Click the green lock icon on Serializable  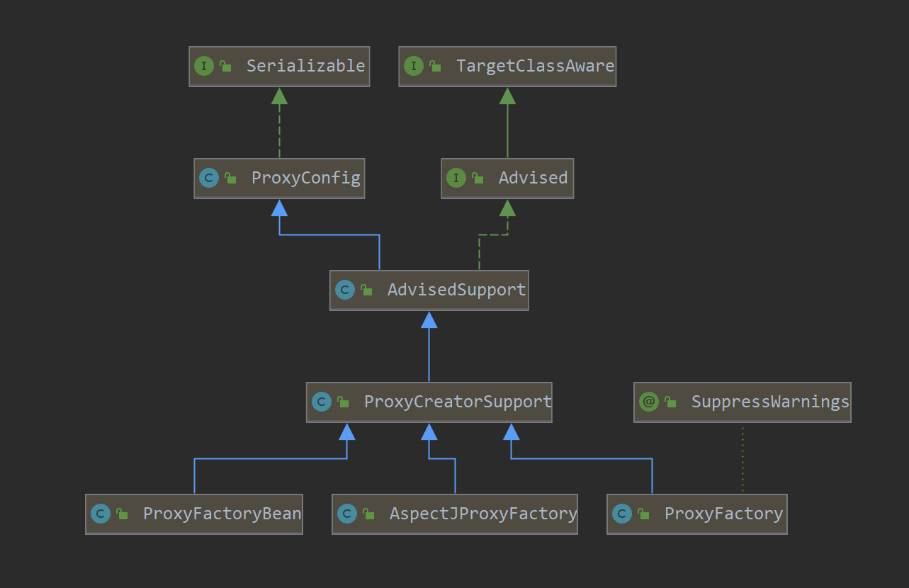[225, 67]
